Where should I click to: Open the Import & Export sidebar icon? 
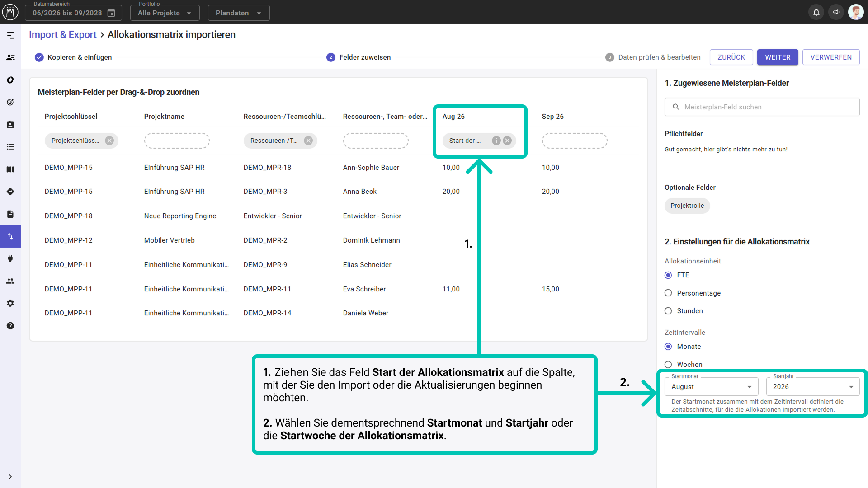[x=10, y=236]
